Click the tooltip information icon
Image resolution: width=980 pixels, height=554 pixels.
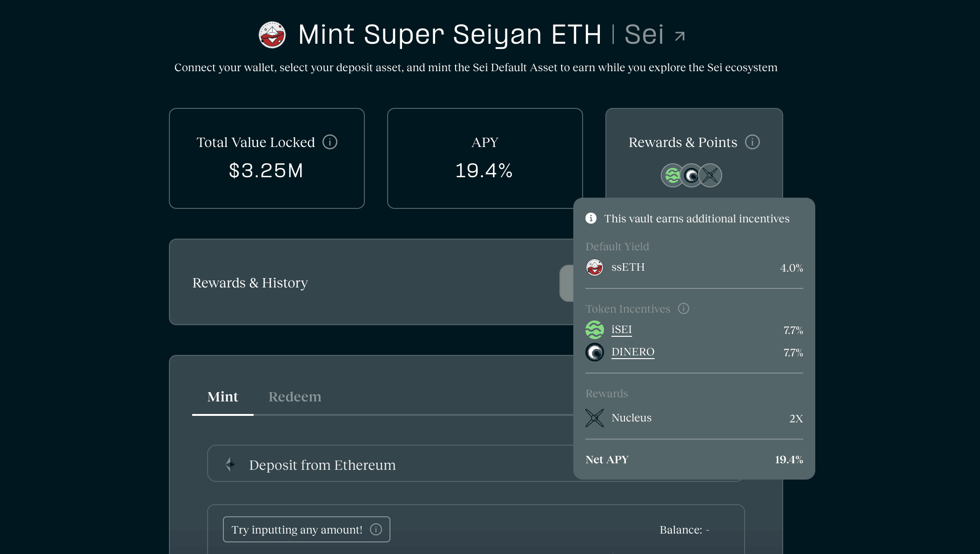pos(591,218)
